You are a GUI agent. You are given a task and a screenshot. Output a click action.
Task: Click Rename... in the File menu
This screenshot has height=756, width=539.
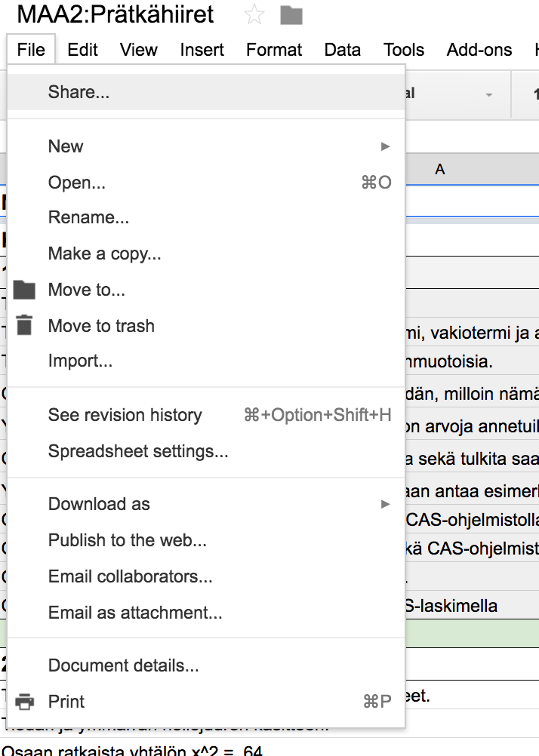point(88,217)
